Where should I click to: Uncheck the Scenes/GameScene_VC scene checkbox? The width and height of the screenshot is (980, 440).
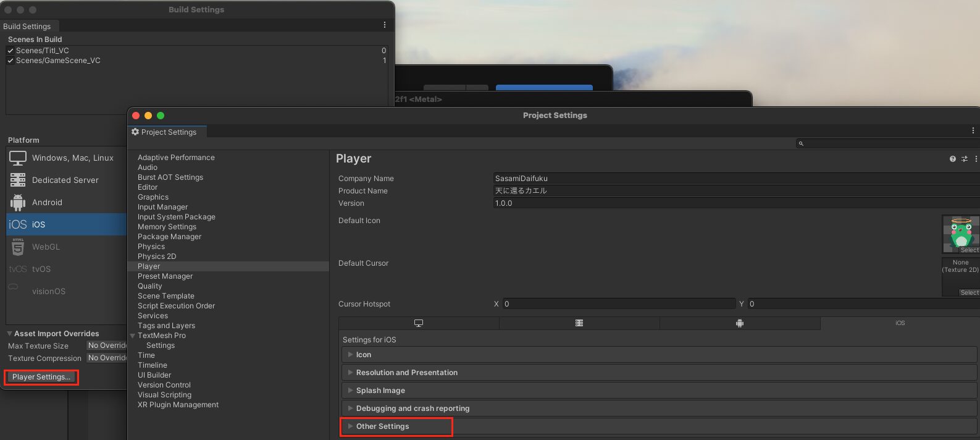(x=10, y=61)
